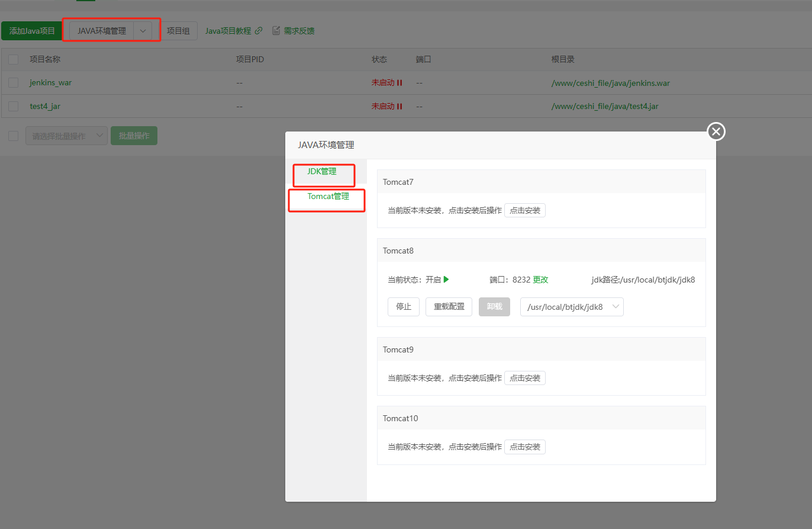Toggle the checkbox beside 请选择批量操作

(x=14, y=136)
